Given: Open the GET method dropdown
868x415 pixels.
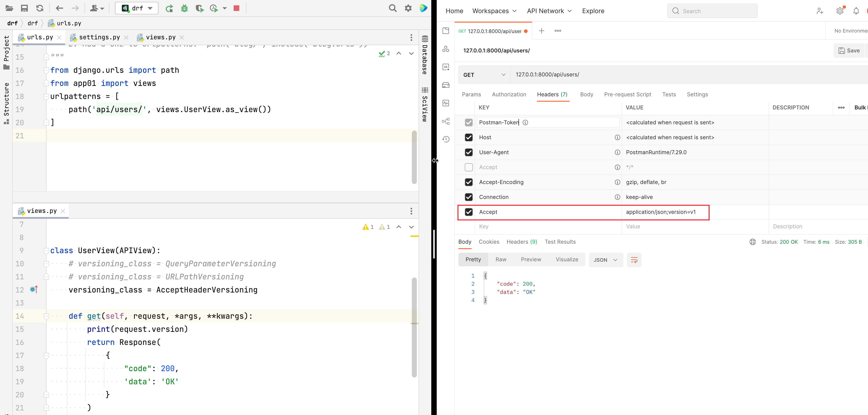Looking at the screenshot, I should click(484, 75).
